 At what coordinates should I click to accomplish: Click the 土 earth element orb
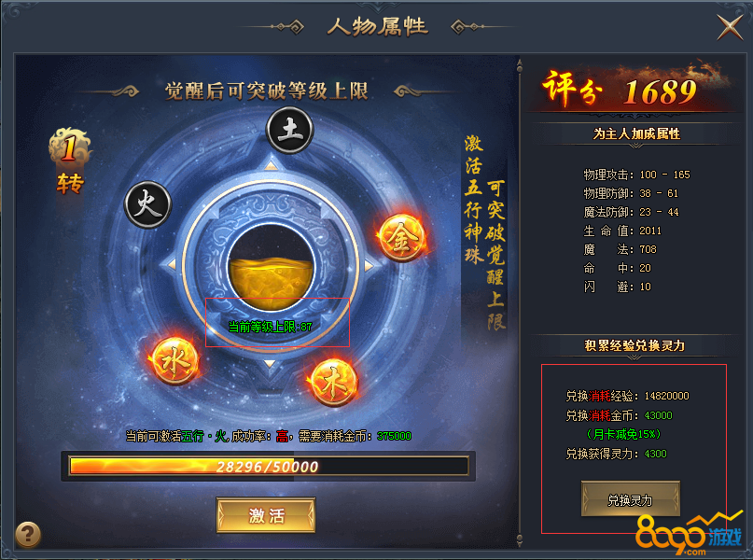coord(289,131)
